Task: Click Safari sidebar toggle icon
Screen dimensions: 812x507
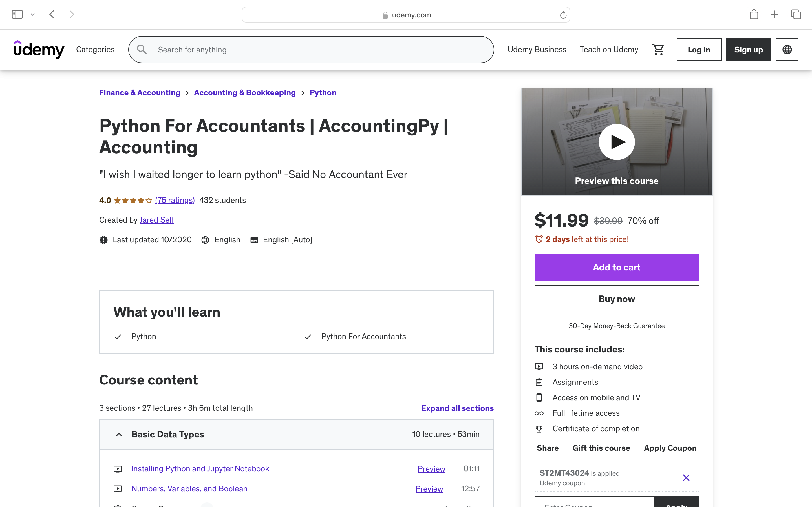Action: click(x=17, y=14)
